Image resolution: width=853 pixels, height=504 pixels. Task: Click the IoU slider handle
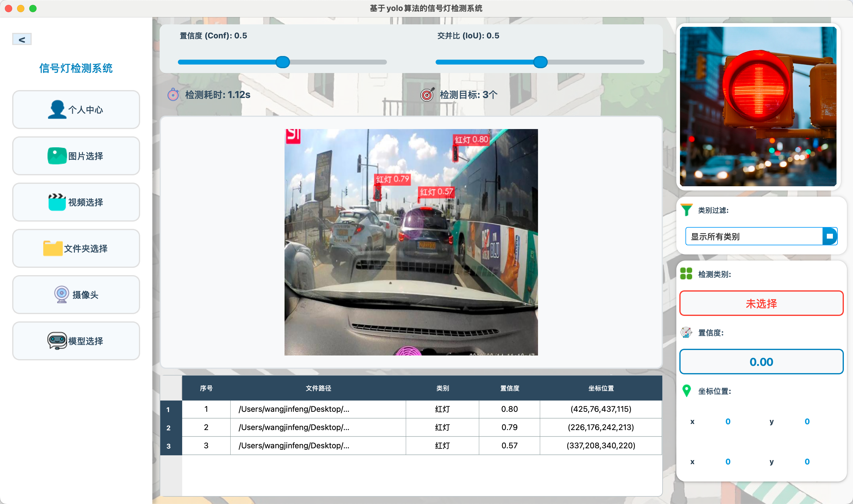[540, 62]
